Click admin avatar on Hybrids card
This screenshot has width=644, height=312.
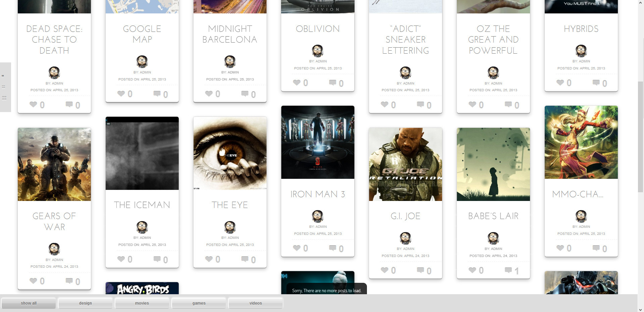(581, 51)
